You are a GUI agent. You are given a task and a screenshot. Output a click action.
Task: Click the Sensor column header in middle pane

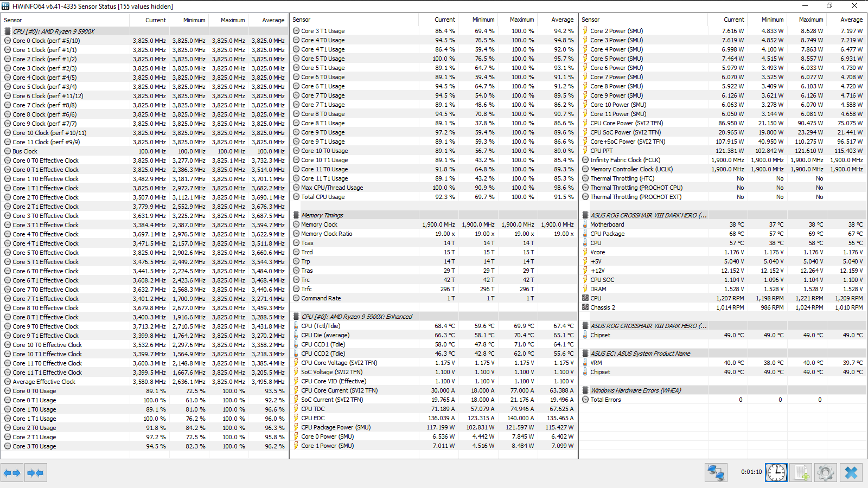(x=354, y=20)
